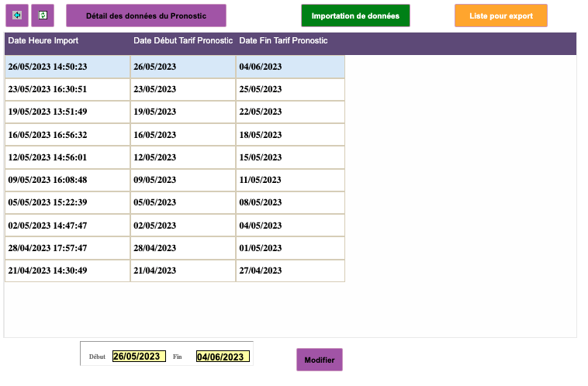This screenshot has height=386, width=588.
Task: Open Détail des données du Pronostic
Action: pyautogui.click(x=147, y=16)
